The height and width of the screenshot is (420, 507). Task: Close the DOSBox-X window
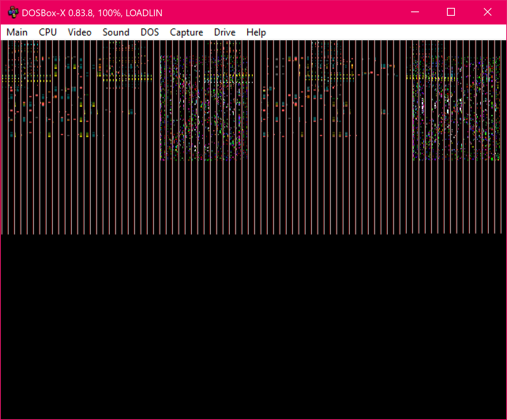click(488, 12)
